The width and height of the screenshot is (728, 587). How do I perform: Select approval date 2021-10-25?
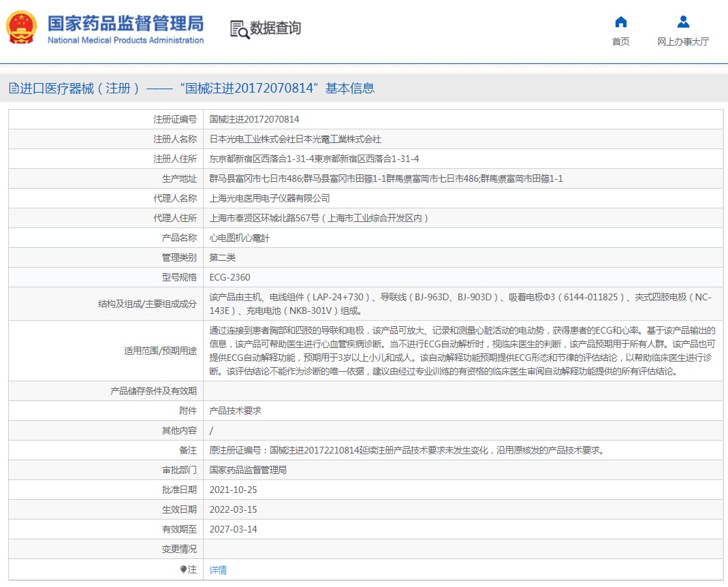233,490
